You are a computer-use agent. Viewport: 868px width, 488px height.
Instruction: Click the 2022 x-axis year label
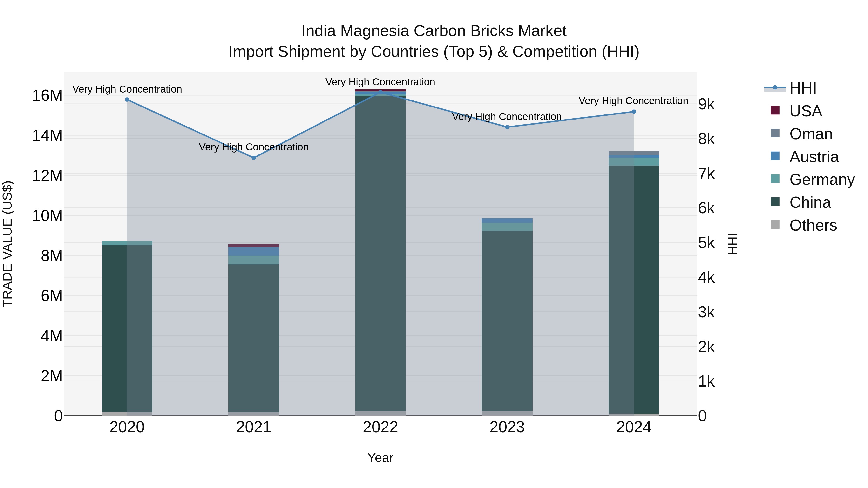pos(380,427)
